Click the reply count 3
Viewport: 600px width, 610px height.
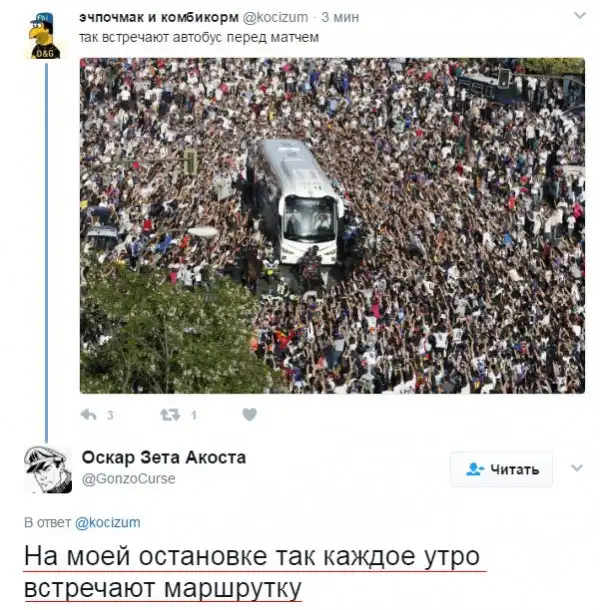pyautogui.click(x=110, y=415)
